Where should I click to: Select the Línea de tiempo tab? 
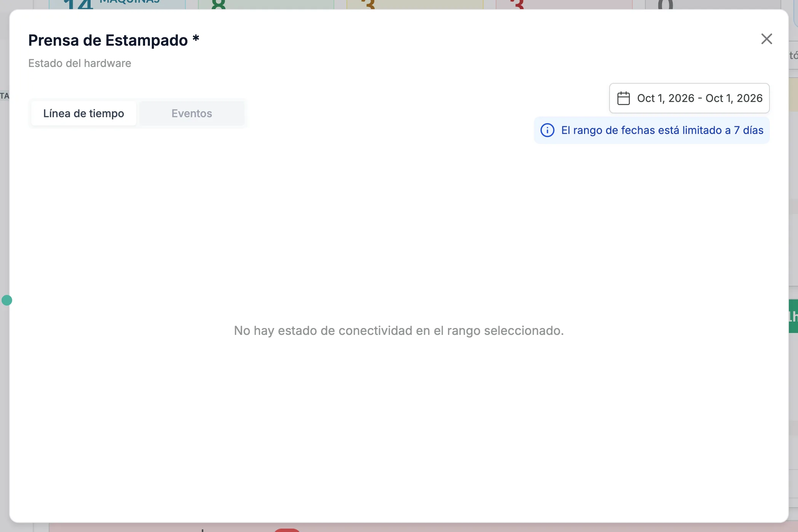click(84, 113)
